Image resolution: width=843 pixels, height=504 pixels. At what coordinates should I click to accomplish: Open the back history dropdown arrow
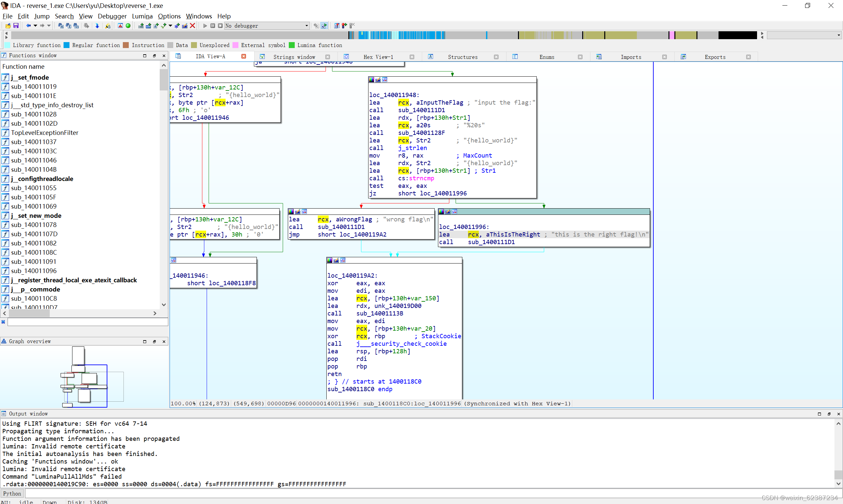(x=35, y=26)
